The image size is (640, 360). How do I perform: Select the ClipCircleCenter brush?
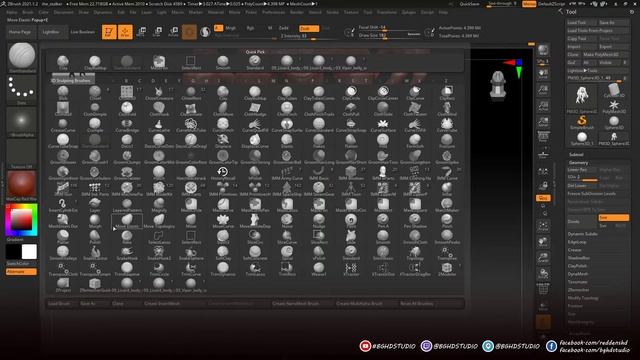coord(383,93)
